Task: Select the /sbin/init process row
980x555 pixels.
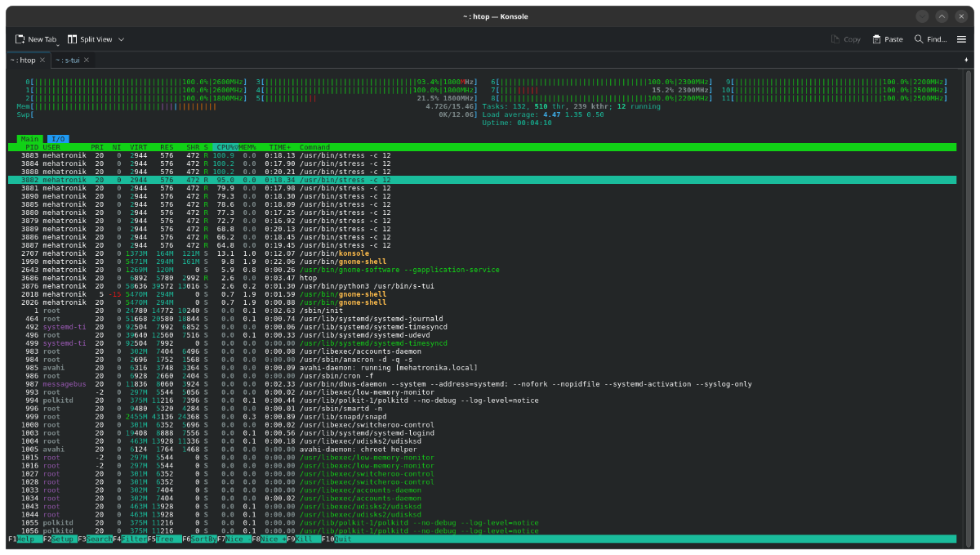Action: coord(482,311)
